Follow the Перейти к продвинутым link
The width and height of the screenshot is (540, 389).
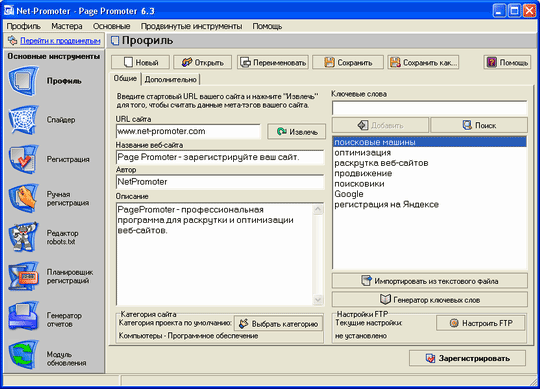point(60,41)
